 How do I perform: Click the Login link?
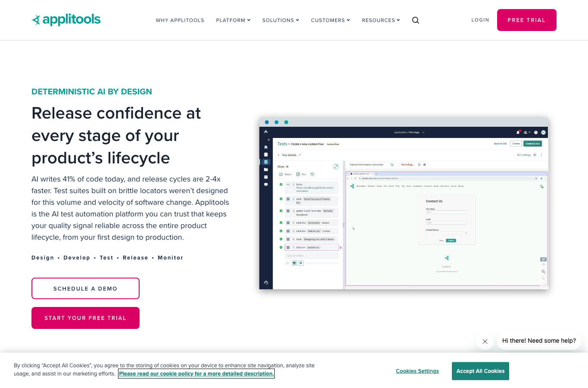point(480,20)
